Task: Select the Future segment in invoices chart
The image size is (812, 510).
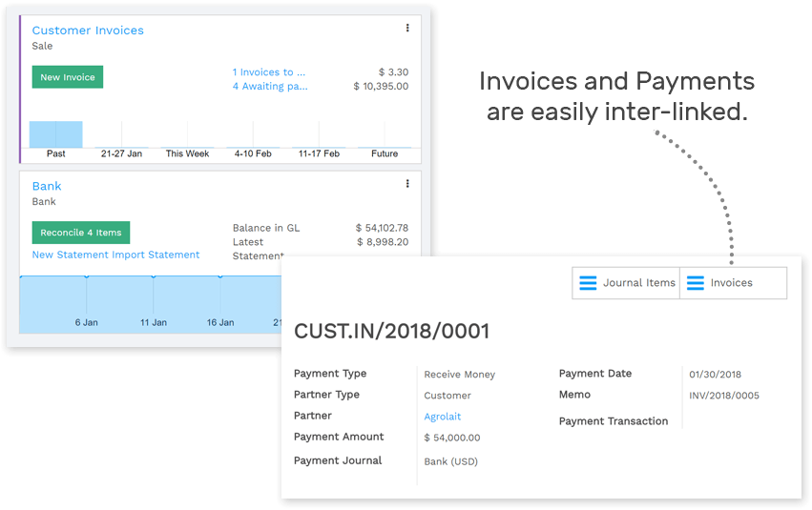Action: click(x=385, y=148)
